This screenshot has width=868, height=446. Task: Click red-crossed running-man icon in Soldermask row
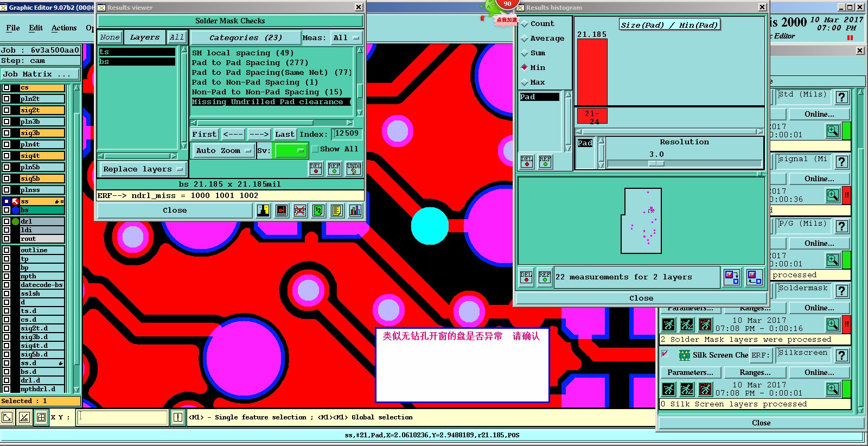[x=705, y=324]
